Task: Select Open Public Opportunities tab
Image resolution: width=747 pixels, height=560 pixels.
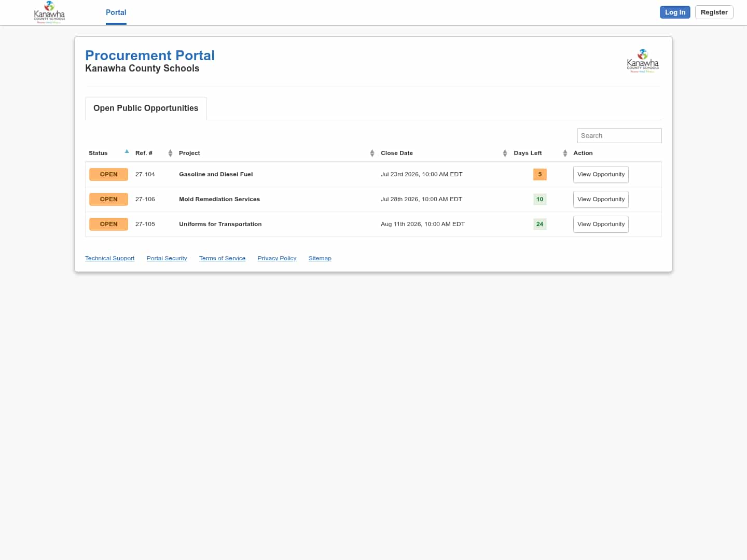Action: coord(146,108)
